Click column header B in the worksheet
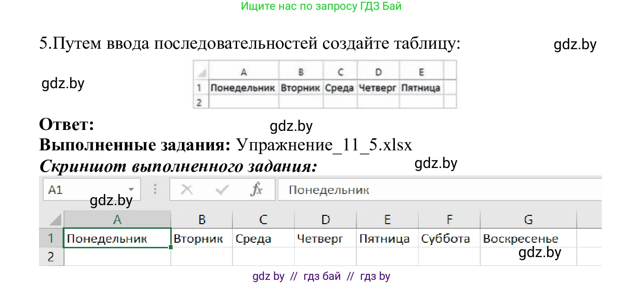Screen dimensions: 644x284 pyautogui.click(x=202, y=219)
